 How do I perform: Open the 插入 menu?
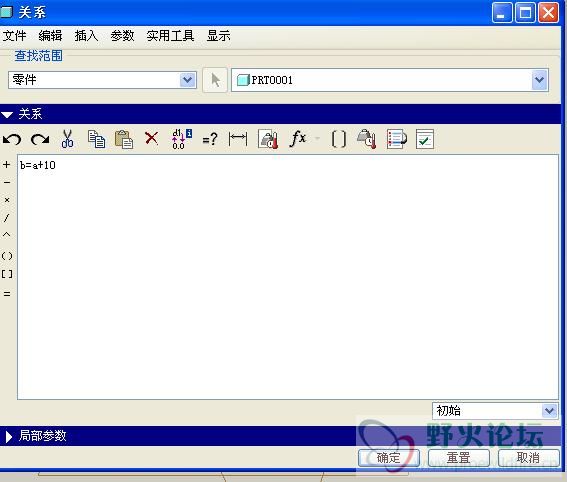86,36
